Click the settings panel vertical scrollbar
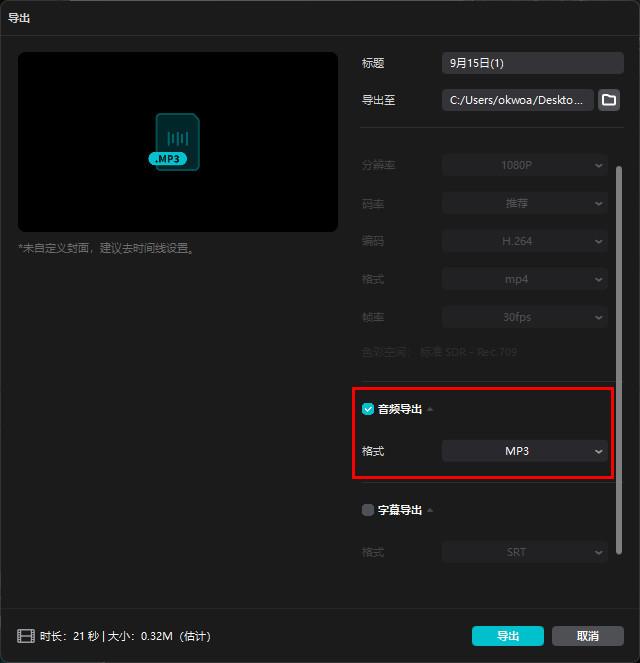Image resolution: width=640 pixels, height=663 pixels. (619, 360)
